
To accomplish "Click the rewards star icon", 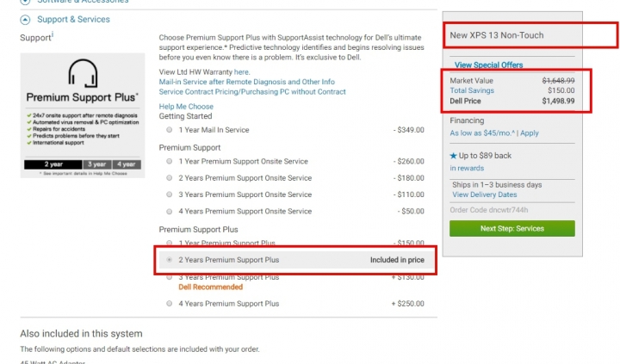I will (x=454, y=156).
